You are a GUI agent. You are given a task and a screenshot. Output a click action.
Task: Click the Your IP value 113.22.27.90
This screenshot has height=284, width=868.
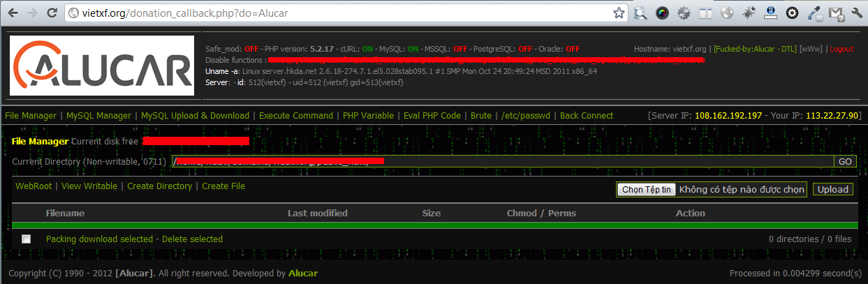tap(832, 116)
